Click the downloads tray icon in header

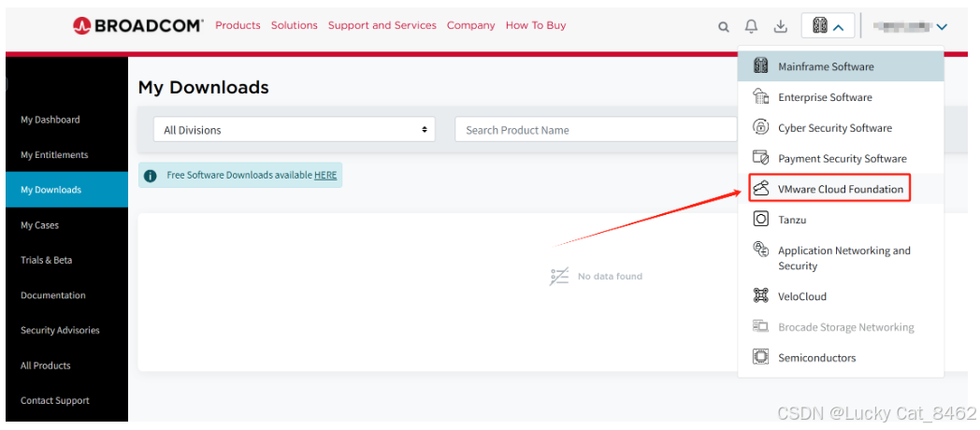click(x=780, y=26)
